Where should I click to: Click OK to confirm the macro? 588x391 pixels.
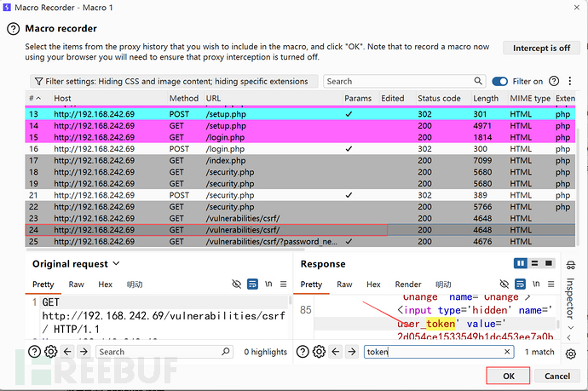click(508, 376)
